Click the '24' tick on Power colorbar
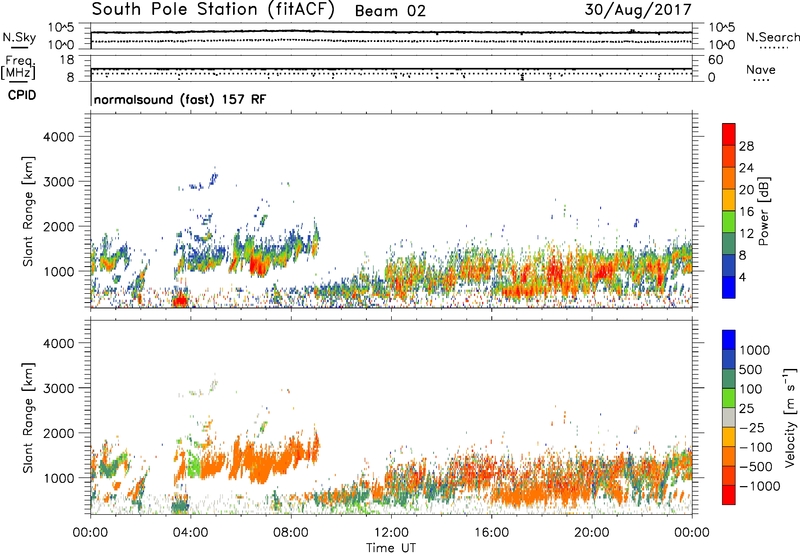 [x=746, y=168]
